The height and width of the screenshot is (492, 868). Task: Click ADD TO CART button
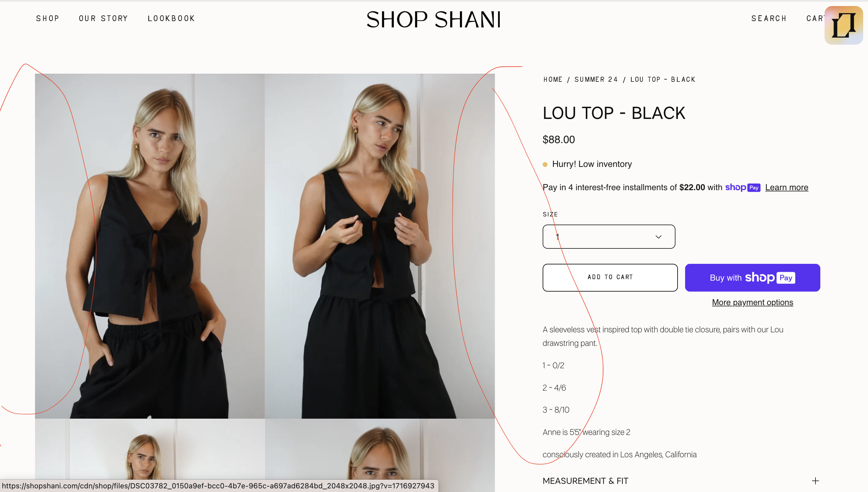coord(610,277)
